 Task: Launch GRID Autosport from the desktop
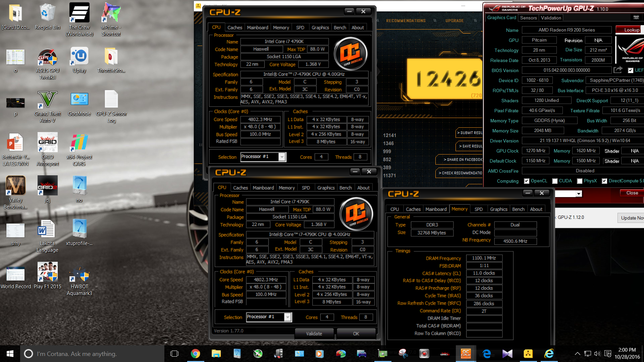47,150
